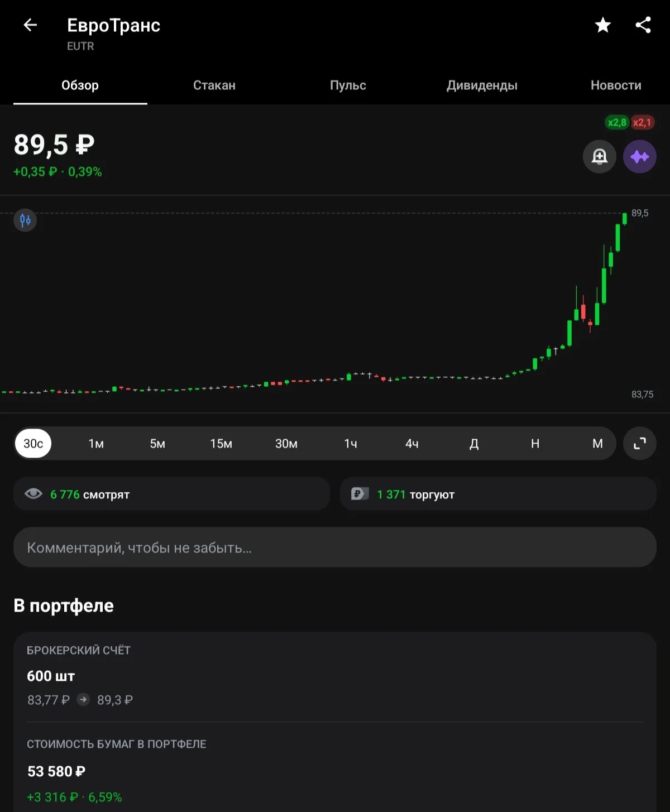Switch chart type with candlestick icon
The width and height of the screenshot is (670, 812).
click(x=25, y=220)
